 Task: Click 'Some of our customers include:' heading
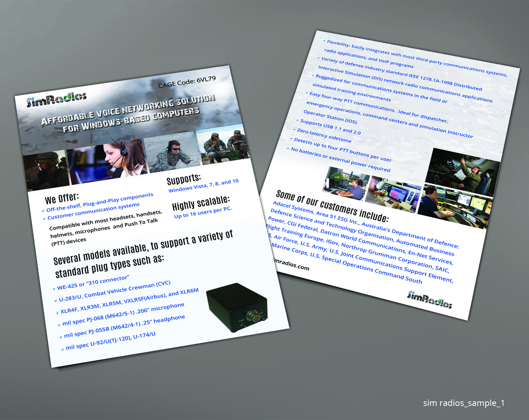(x=333, y=206)
